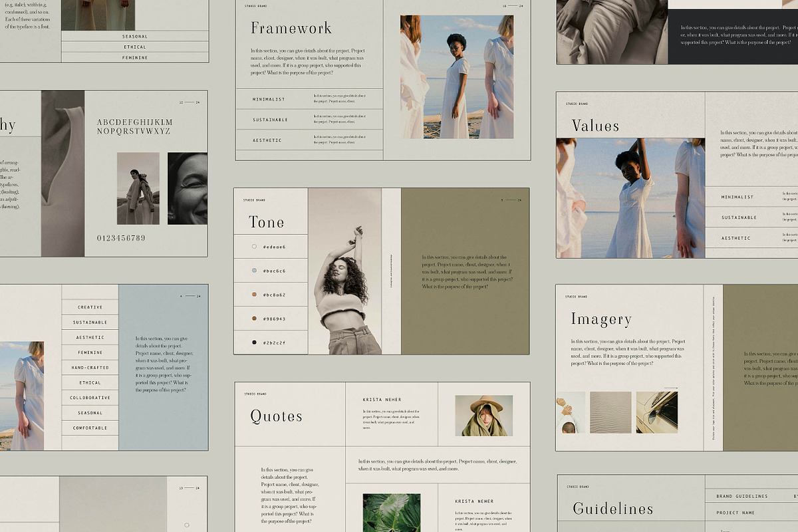Screen dimensions: 798x532
Task: Select the #edeae6 color dot
Action: pos(254,247)
